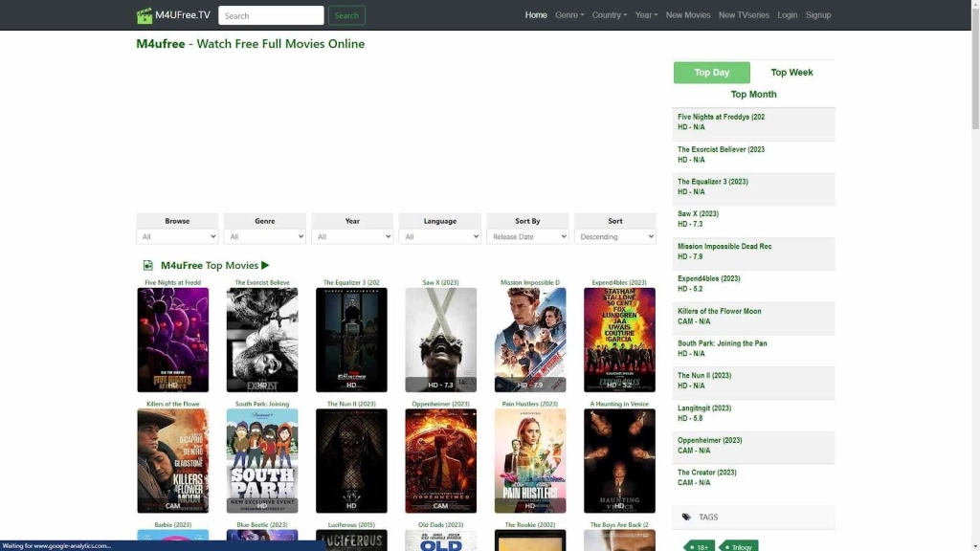Open the Expend4bles poster thumbnail

pyautogui.click(x=619, y=340)
